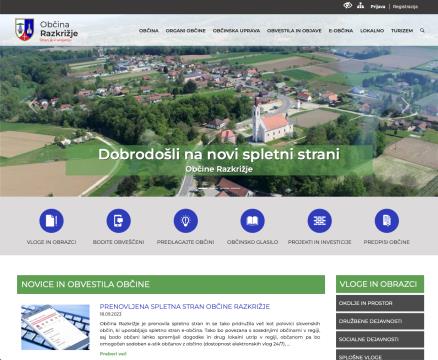The width and height of the screenshot is (438, 360).
Task: Click the Registracija link
Action: (x=405, y=6)
